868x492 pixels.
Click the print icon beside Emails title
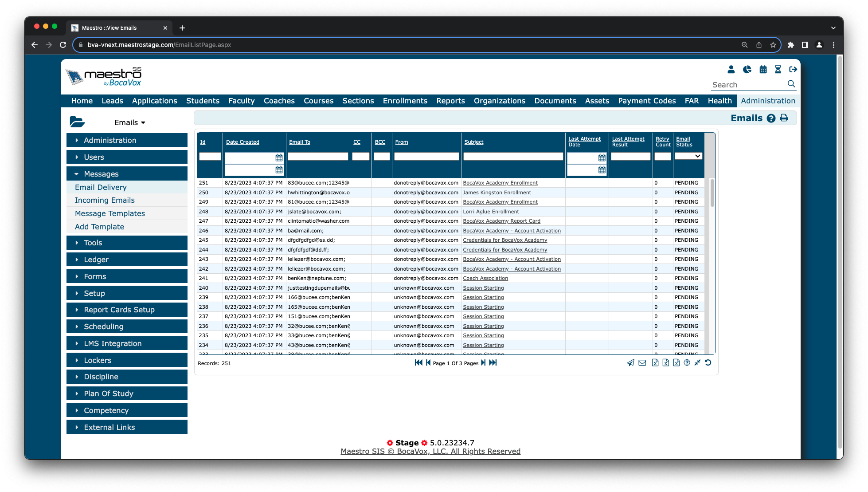click(784, 118)
